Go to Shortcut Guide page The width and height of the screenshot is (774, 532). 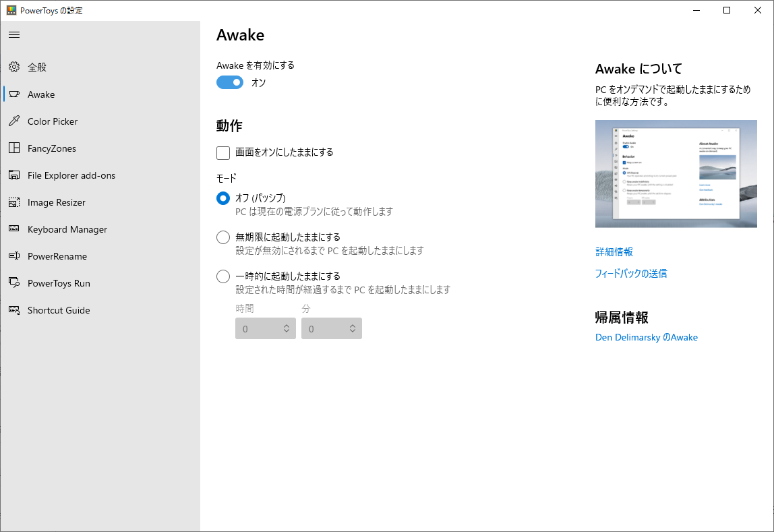point(100,310)
